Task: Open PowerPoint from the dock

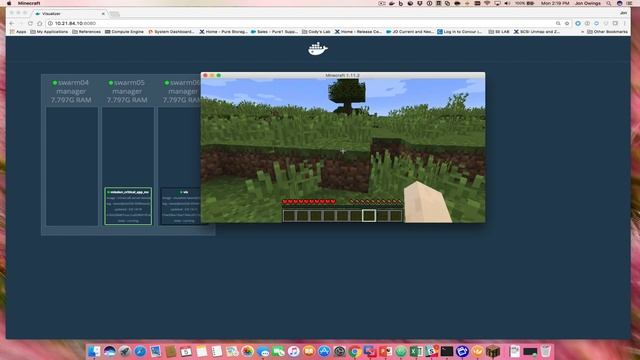Action: [x=385, y=351]
